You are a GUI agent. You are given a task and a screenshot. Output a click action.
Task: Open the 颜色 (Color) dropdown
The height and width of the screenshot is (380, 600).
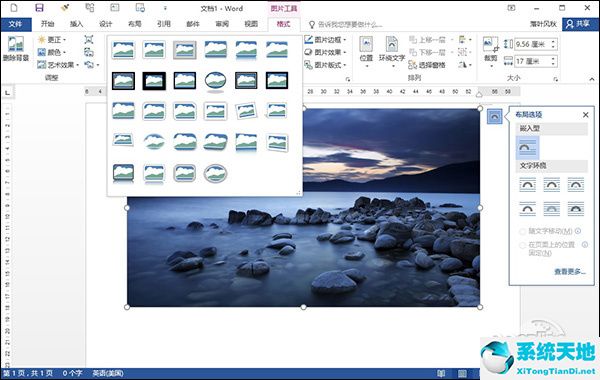click(52, 52)
